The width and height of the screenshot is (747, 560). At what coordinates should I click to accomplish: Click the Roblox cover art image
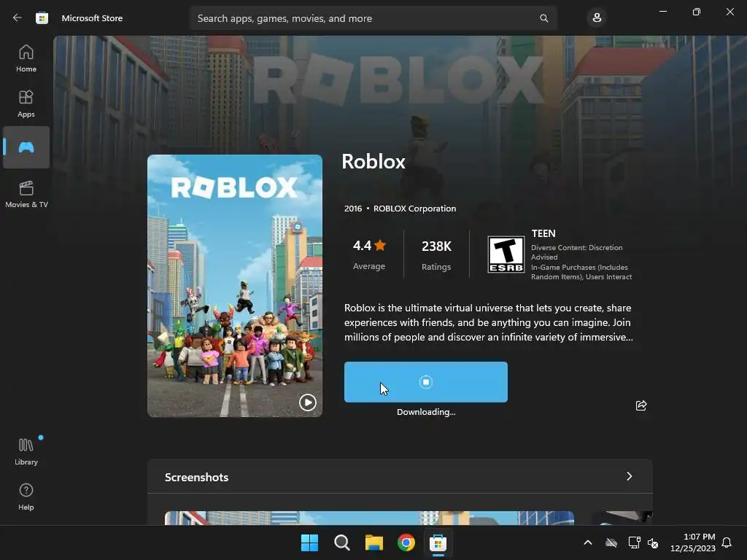(x=235, y=286)
